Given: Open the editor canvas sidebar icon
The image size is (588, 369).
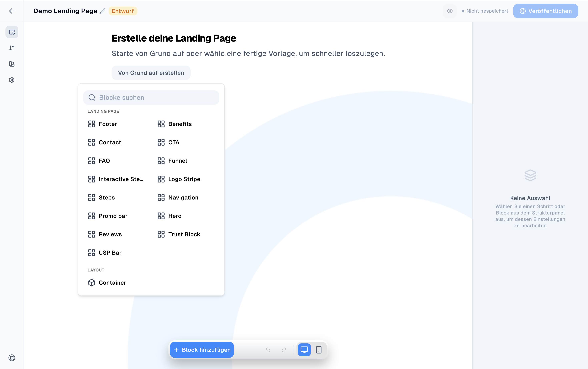Looking at the screenshot, I should click(x=12, y=32).
